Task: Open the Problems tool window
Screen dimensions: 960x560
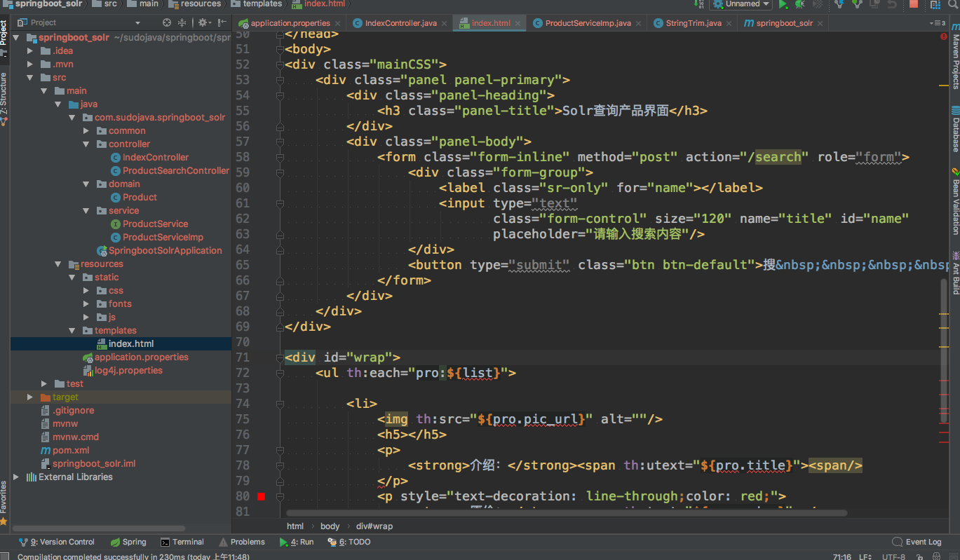Action: click(x=242, y=542)
